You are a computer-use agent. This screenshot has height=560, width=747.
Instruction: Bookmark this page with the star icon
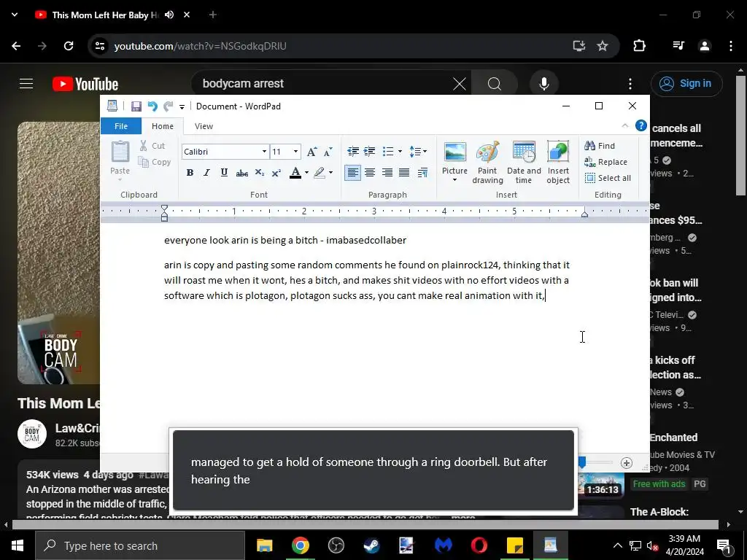click(603, 46)
